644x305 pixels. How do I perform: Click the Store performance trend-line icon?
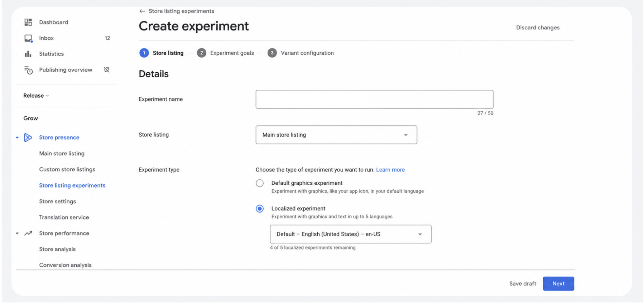coord(28,233)
